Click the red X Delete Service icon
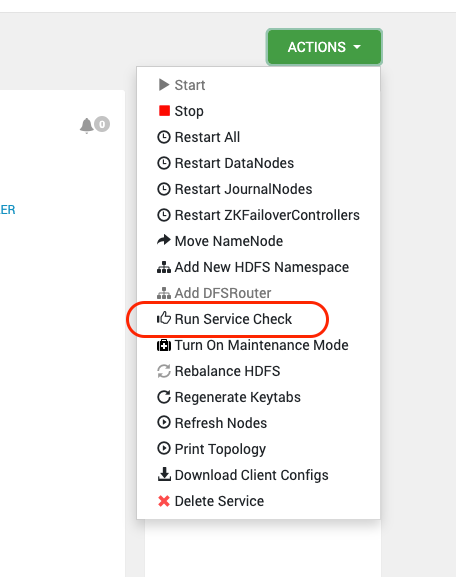The width and height of the screenshot is (456, 577). pyautogui.click(x=164, y=501)
